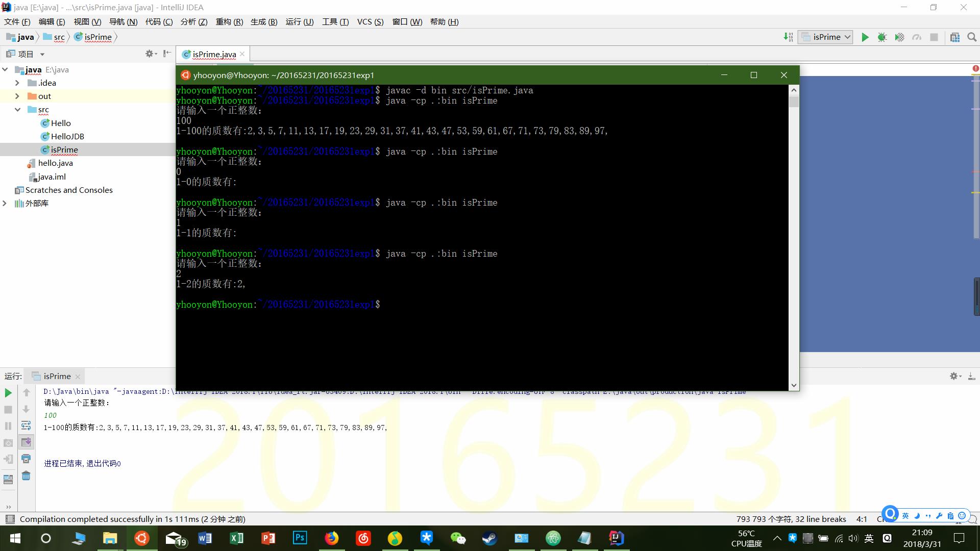Hide the Run panel with download-arrow icon
Viewport: 980px width, 551px height.
[x=971, y=376]
